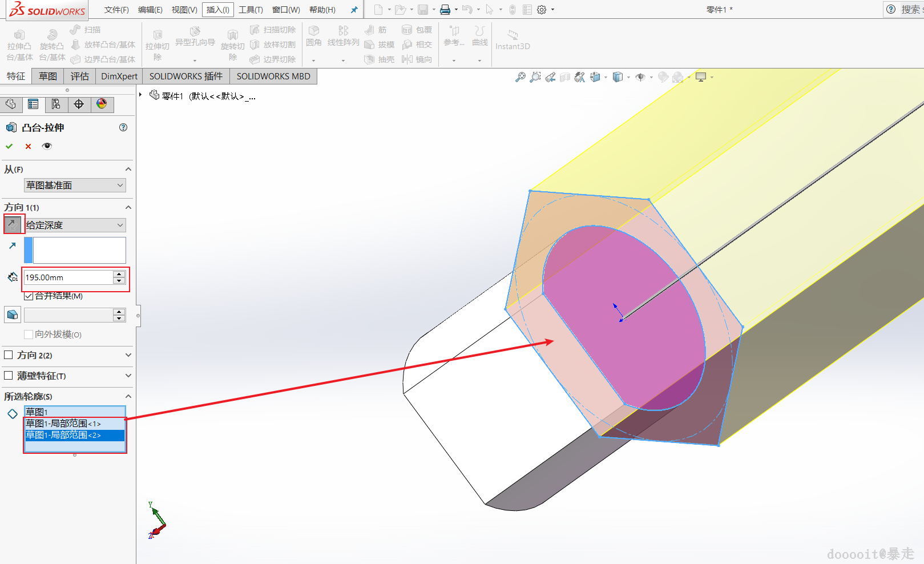Open the 给定深度 end condition dropdown
This screenshot has height=564, width=924.
pos(75,225)
